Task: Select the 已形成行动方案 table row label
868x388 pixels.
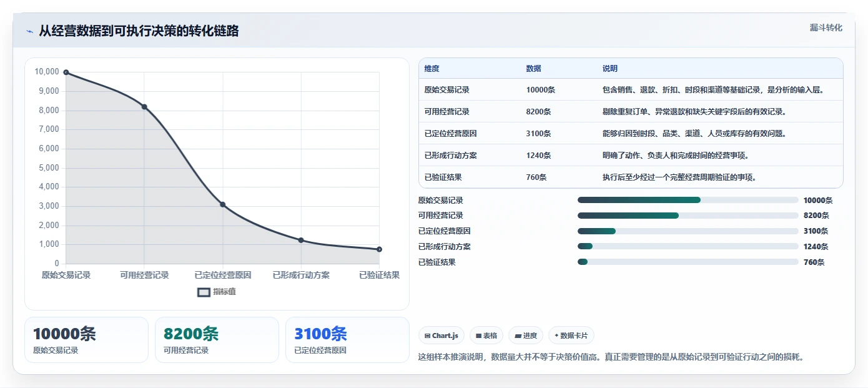Action: click(450, 156)
